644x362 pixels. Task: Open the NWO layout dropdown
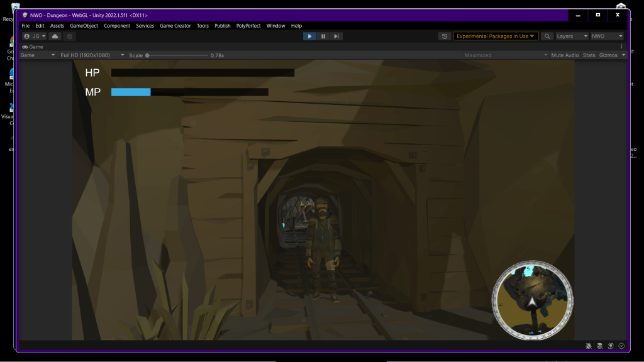click(607, 36)
